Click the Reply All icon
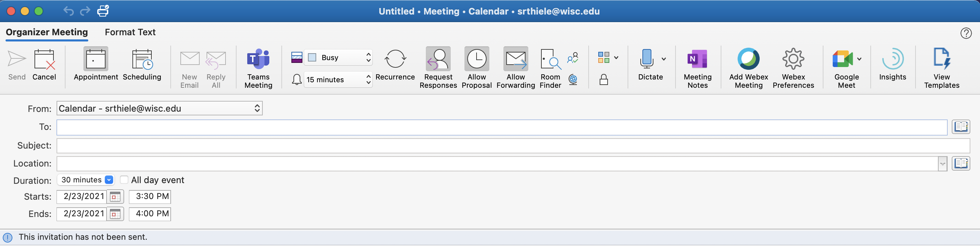The height and width of the screenshot is (246, 980). 216,60
